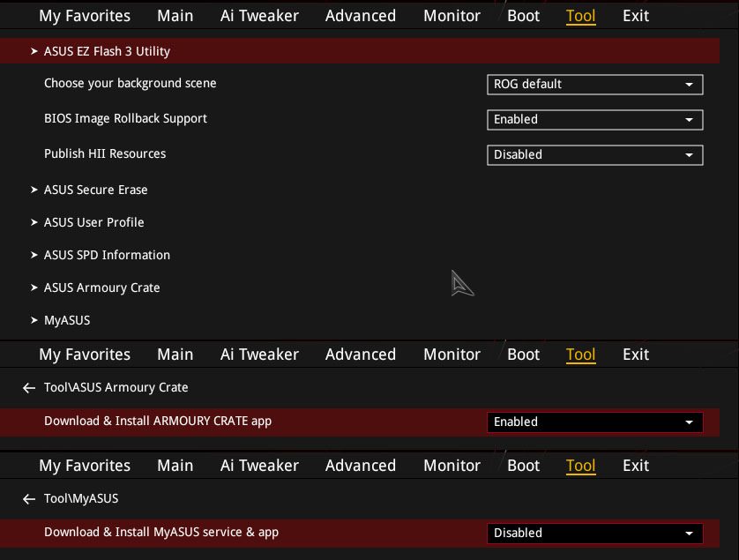This screenshot has width=739, height=560.
Task: Open My Favorites tab above Tool\ASUS Armoury Crate breadcrumb
Action: 85,355
